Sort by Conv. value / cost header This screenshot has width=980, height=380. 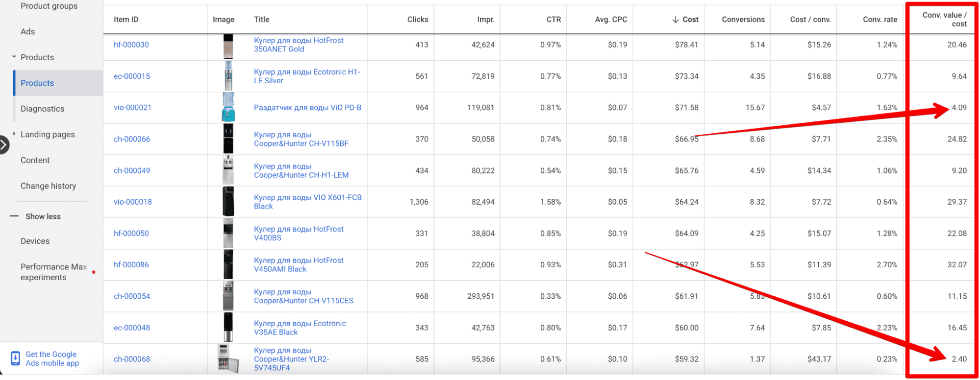point(944,20)
